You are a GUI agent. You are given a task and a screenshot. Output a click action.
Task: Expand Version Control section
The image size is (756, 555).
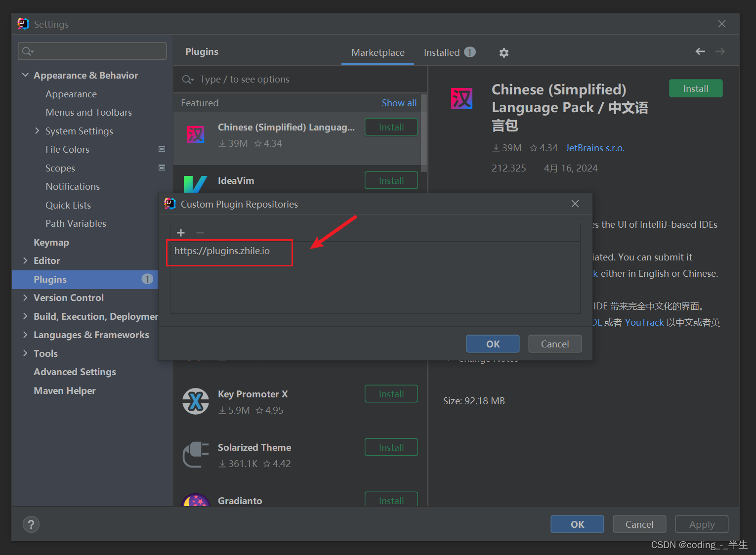[x=25, y=298]
